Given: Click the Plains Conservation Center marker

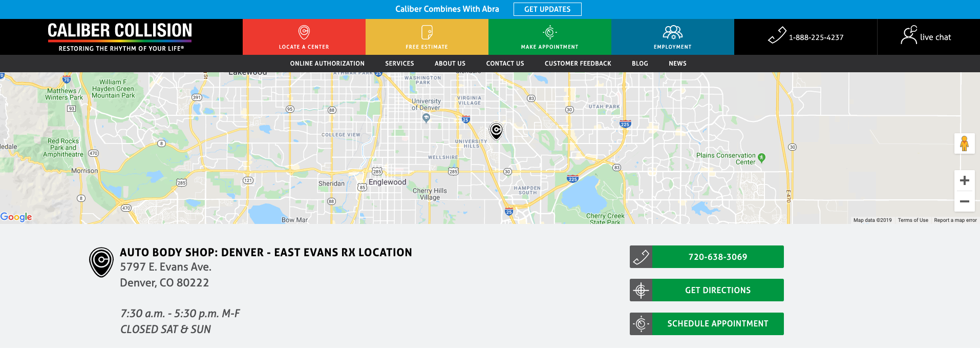Looking at the screenshot, I should [761, 158].
